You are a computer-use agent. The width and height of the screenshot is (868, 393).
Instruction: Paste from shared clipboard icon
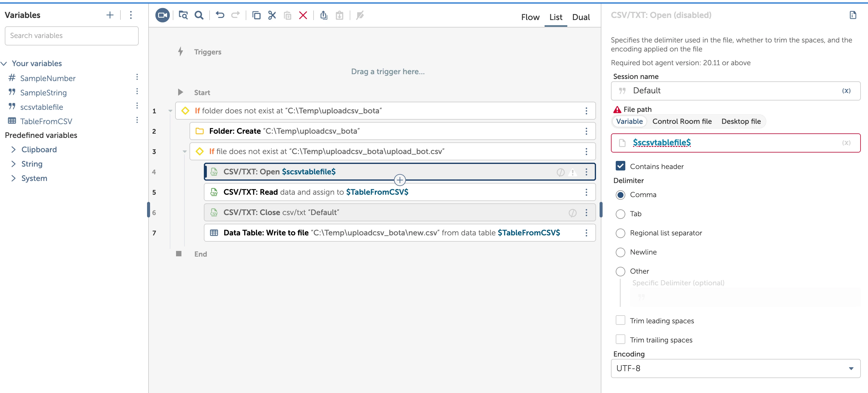339,16
